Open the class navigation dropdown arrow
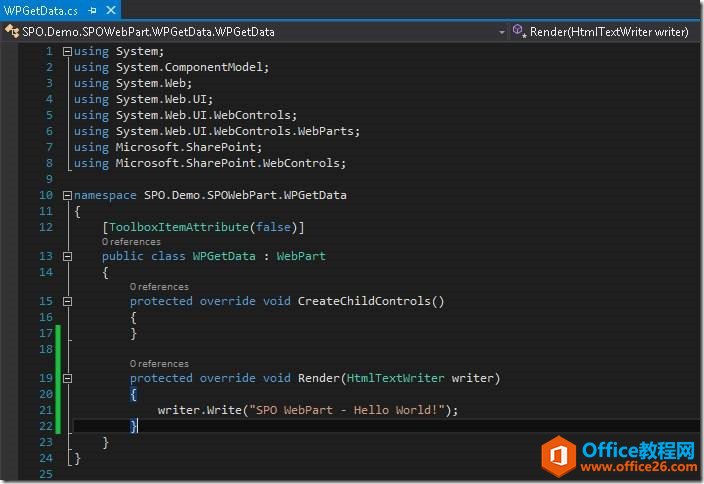The image size is (704, 484). click(502, 32)
